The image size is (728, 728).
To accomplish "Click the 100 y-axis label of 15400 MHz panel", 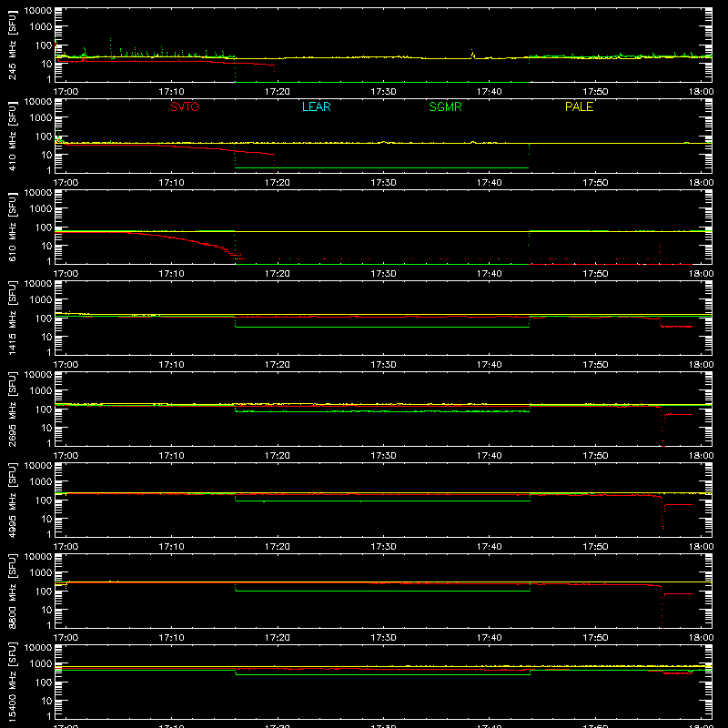I will coord(44,682).
